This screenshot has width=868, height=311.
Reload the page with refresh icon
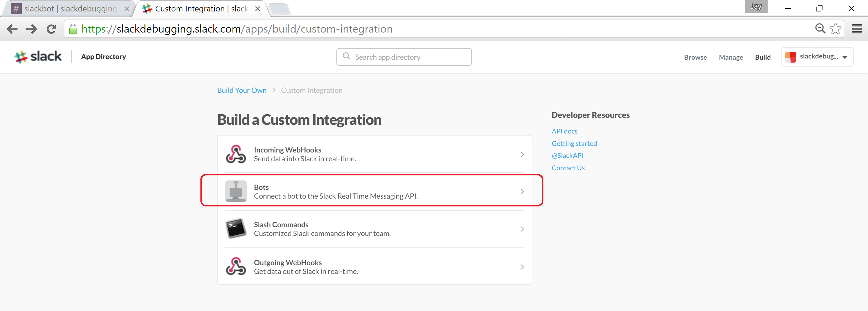(x=51, y=29)
